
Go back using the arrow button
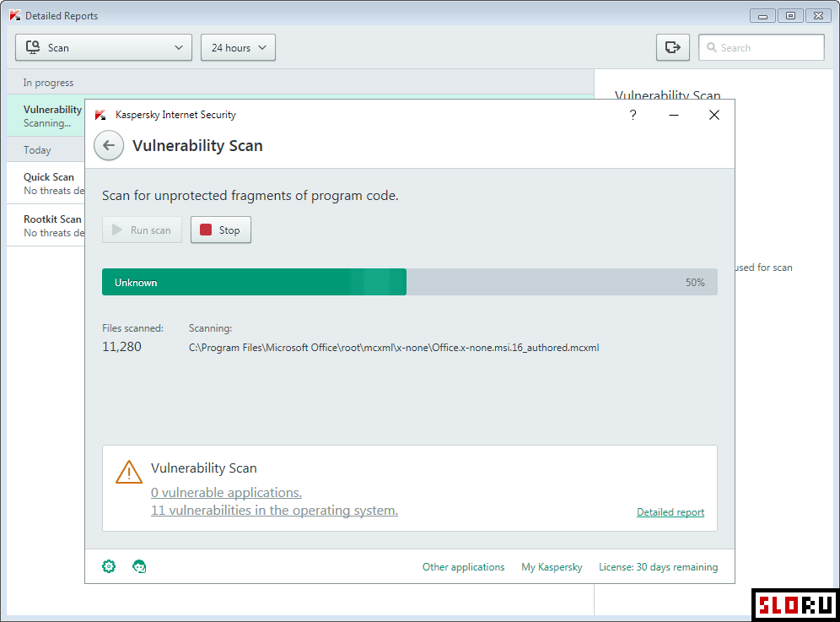pos(109,145)
